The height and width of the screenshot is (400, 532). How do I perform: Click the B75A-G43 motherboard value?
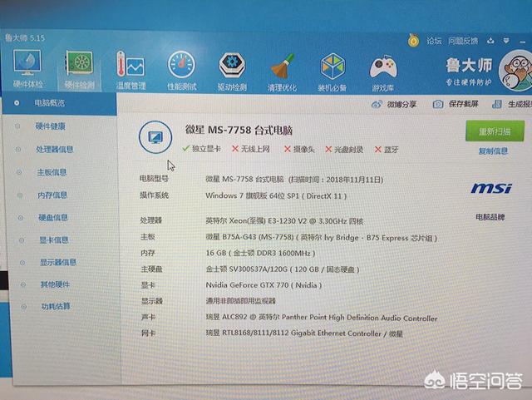322,237
